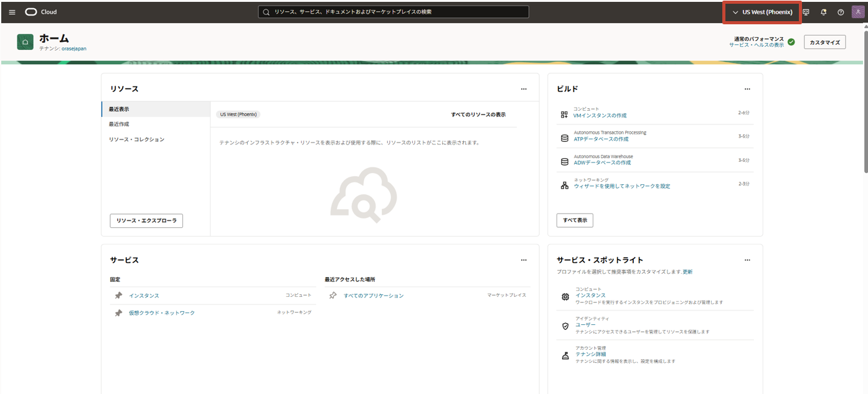Open ウィザードを使用してネットワークを設定 link

[x=622, y=186]
